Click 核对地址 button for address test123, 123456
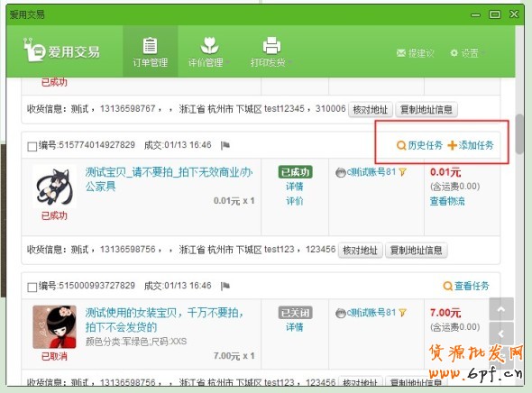The width and height of the screenshot is (532, 393). (361, 251)
